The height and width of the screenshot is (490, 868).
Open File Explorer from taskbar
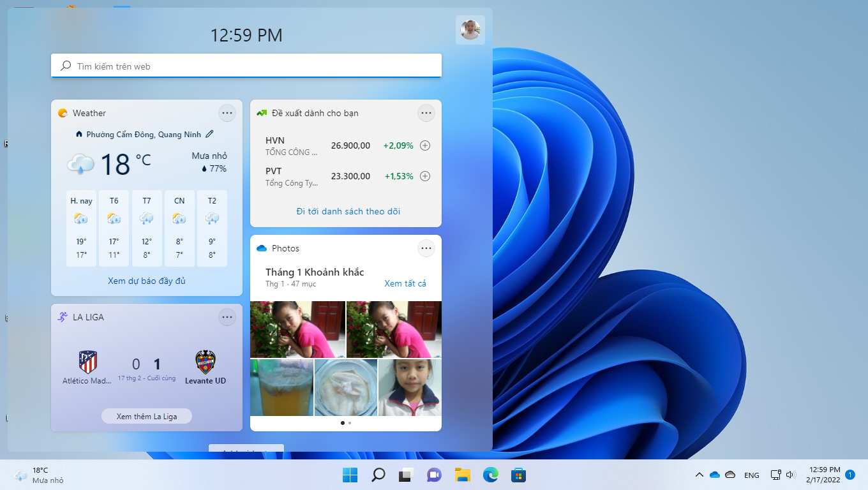(462, 475)
